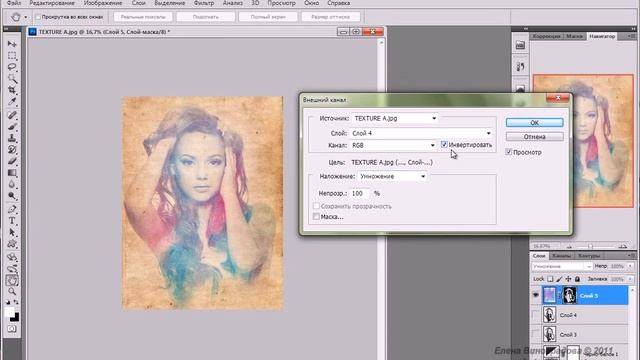Select the Gradient tool
Image resolution: width=640 pixels, height=360 pixels.
pos(12,173)
